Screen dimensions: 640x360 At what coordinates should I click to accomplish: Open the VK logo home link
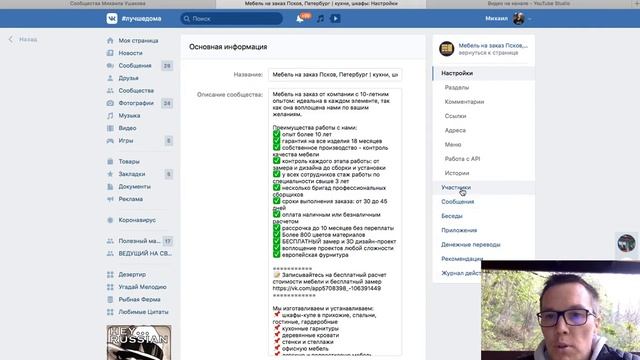(x=112, y=18)
